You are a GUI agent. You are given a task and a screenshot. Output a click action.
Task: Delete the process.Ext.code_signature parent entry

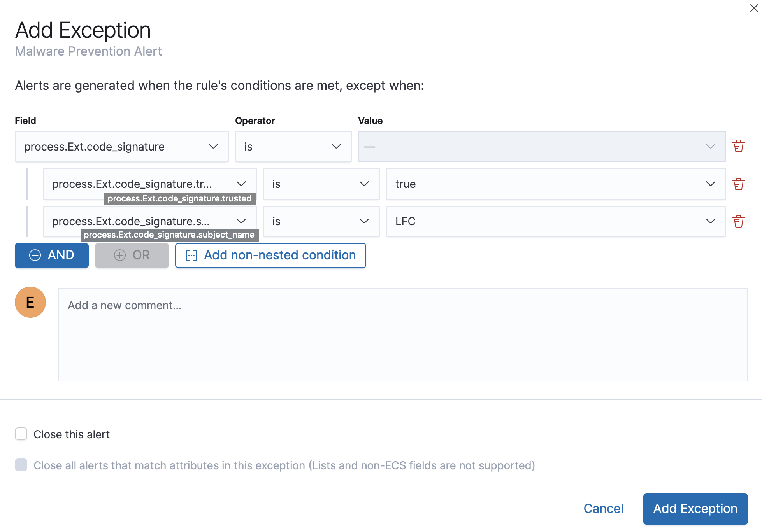click(738, 146)
